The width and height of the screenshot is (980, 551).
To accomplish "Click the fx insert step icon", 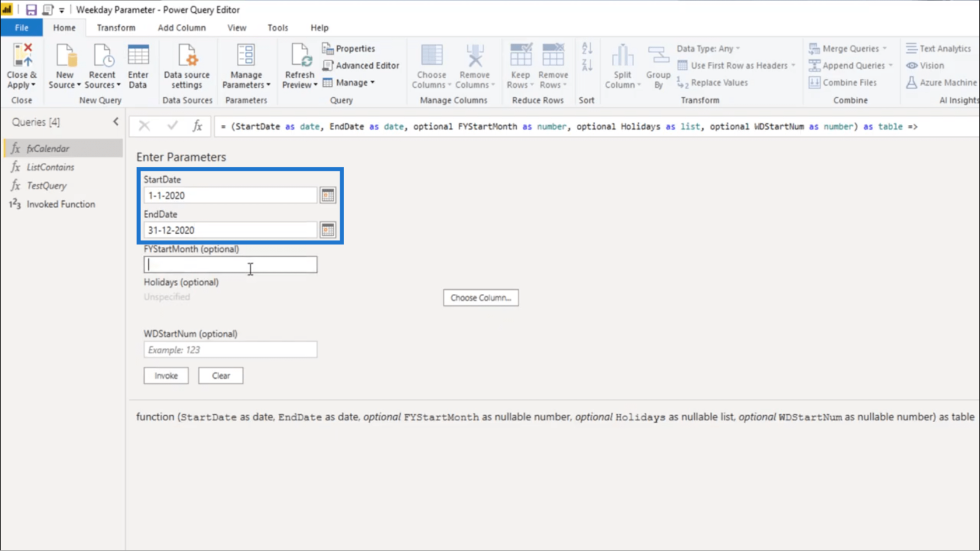I will click(x=198, y=126).
